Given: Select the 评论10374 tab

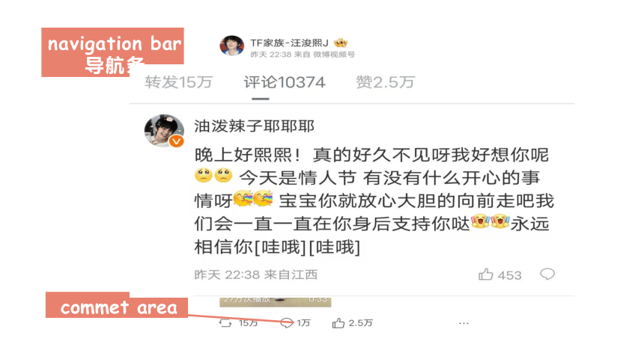Looking at the screenshot, I should point(285,82).
